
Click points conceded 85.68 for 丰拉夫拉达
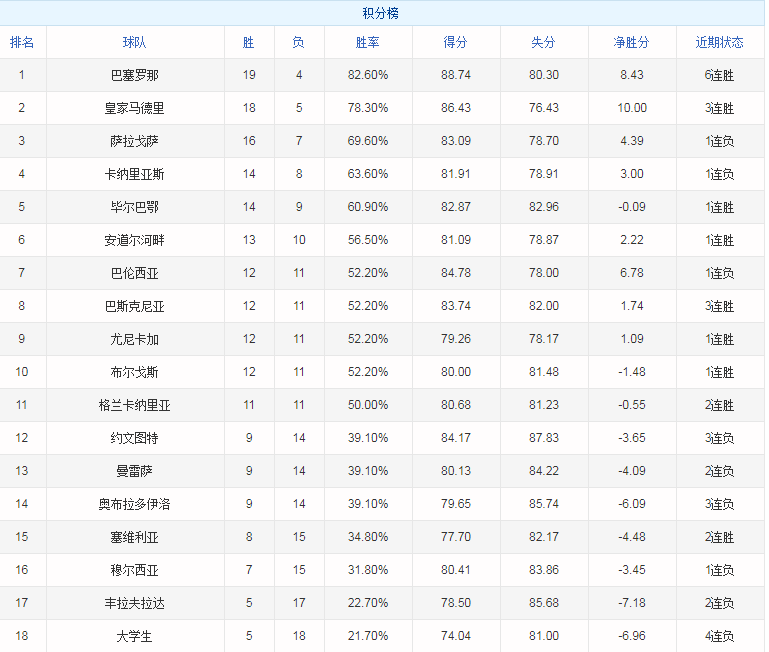tap(543, 602)
